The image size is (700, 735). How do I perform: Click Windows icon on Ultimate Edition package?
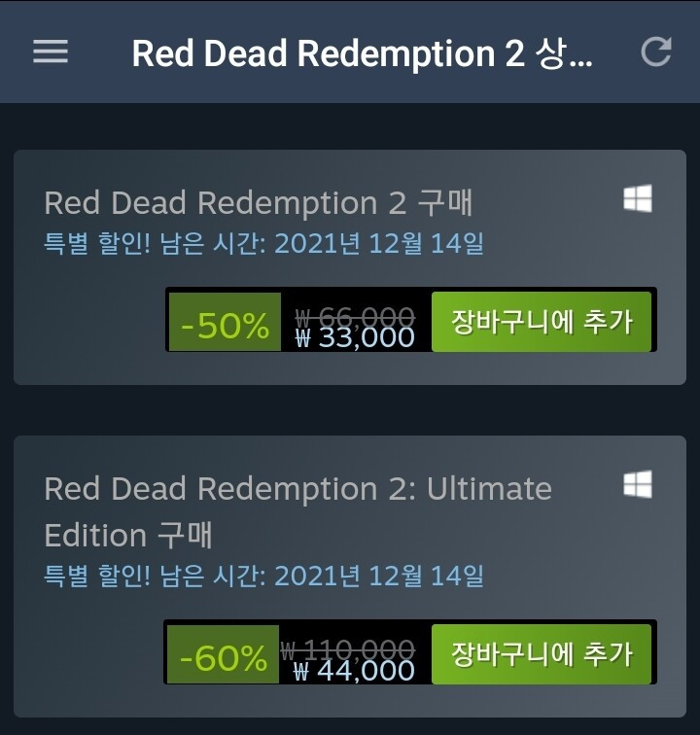[x=638, y=484]
